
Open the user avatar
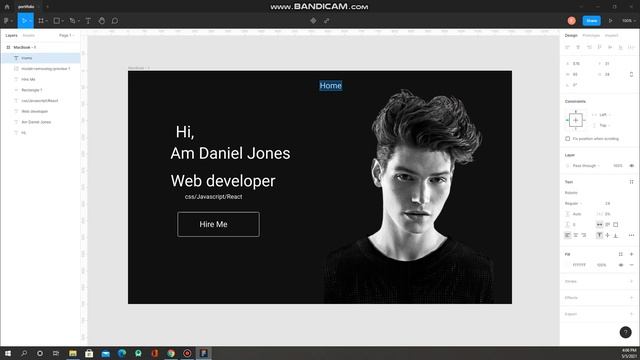(x=571, y=20)
